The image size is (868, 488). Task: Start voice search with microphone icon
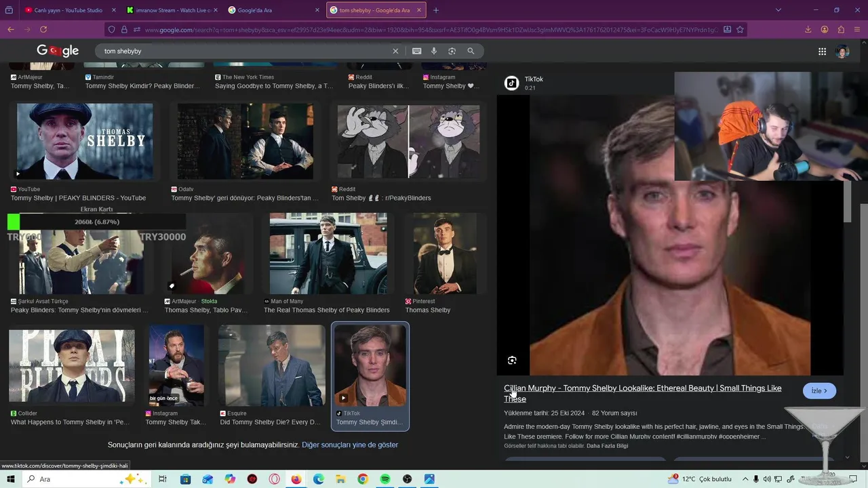tap(434, 51)
